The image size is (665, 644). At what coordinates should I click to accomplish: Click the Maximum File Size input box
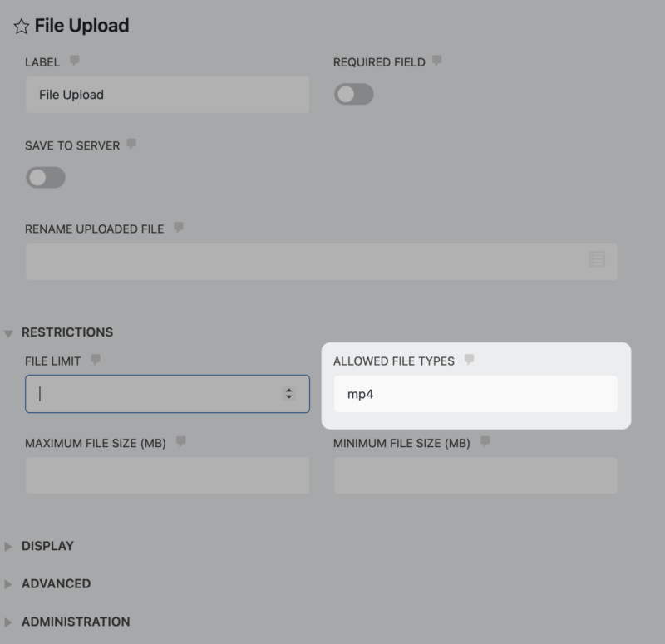point(166,474)
